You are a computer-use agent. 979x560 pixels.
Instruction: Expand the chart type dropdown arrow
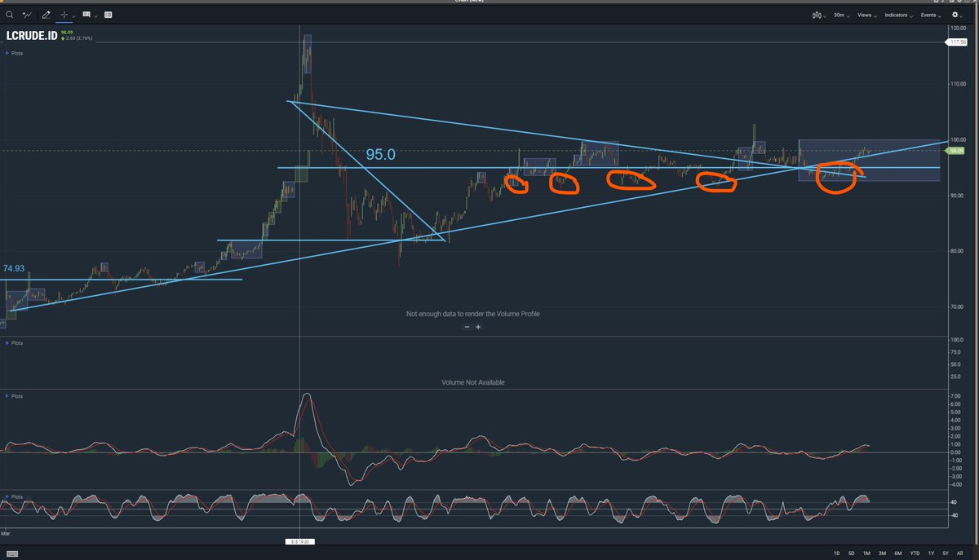825,15
